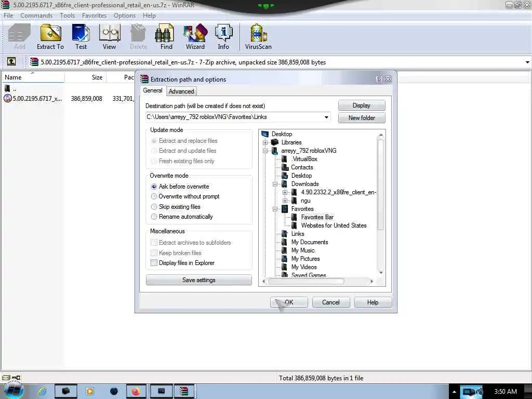Collapse the Downloads tree node
Screen dimensions: 532x399
click(x=275, y=184)
